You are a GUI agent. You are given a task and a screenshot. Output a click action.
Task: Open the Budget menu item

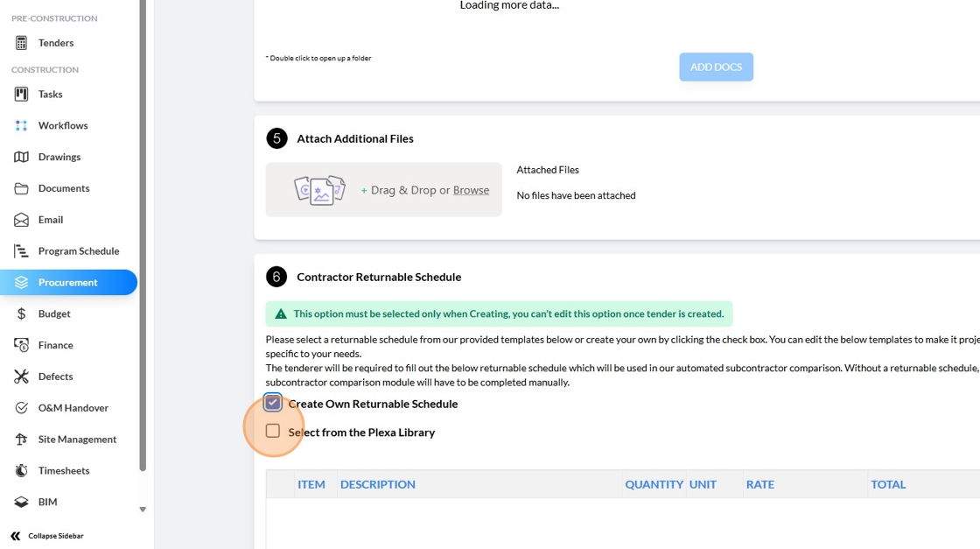pyautogui.click(x=54, y=313)
